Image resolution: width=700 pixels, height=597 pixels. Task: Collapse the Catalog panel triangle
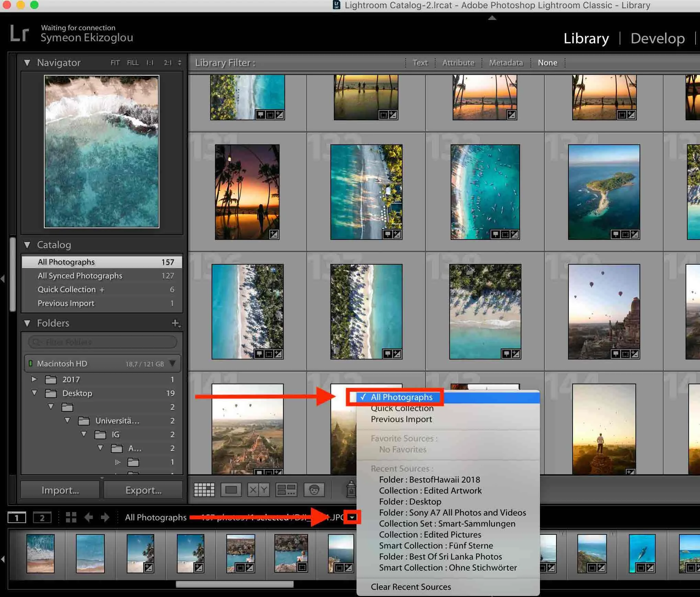(x=27, y=245)
